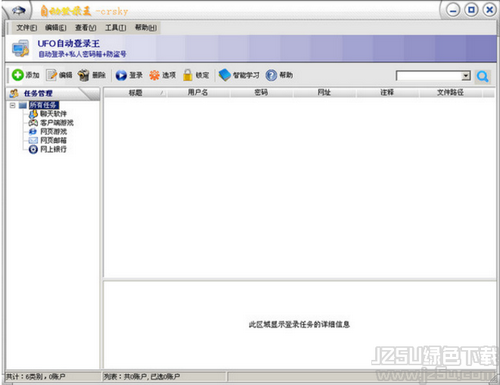The image size is (500, 385).
Task: Click the 任务管理 panel header icon
Action: point(14,94)
